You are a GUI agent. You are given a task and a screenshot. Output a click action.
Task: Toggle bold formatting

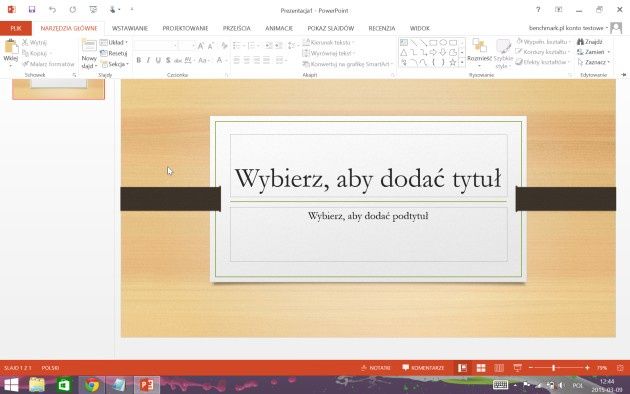tap(139, 60)
